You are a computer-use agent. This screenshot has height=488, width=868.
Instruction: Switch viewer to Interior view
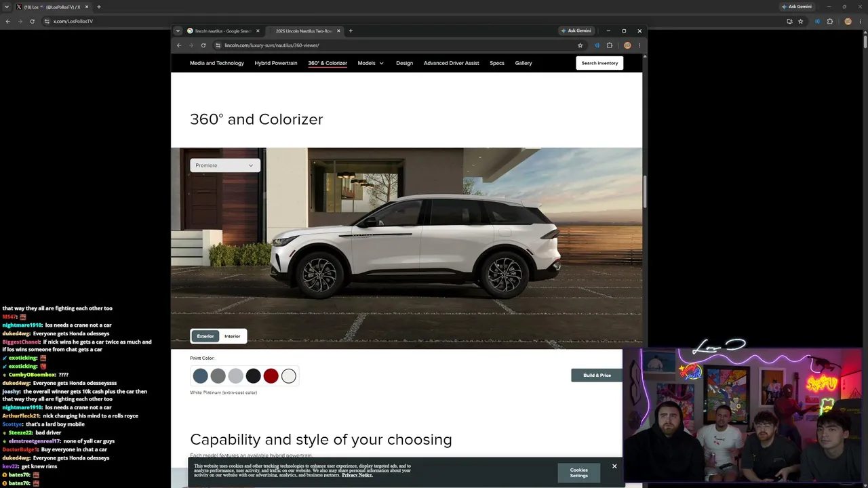click(233, 336)
